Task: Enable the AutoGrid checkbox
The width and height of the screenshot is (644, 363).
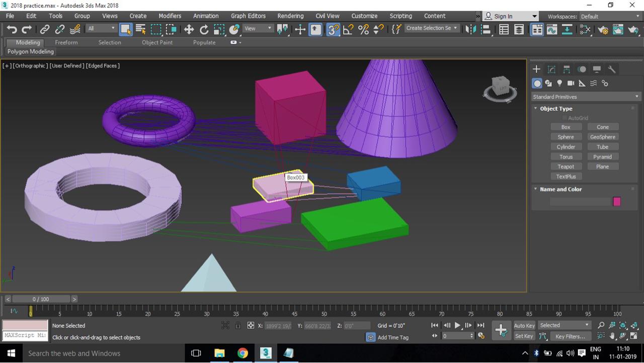Action: (x=565, y=117)
